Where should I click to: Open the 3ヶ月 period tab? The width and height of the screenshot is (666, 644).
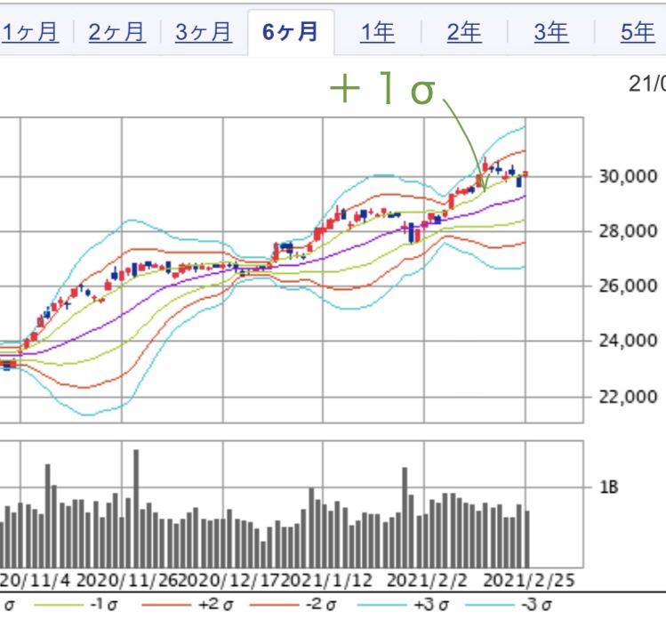(x=204, y=33)
